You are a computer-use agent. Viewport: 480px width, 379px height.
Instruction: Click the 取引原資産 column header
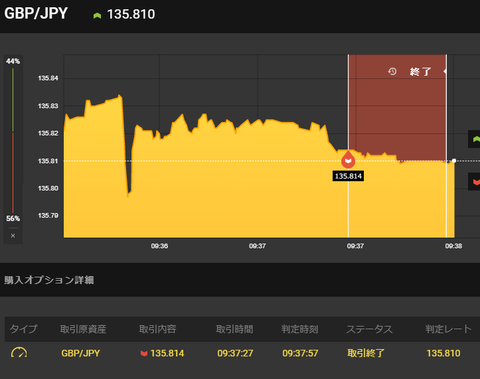click(x=83, y=329)
